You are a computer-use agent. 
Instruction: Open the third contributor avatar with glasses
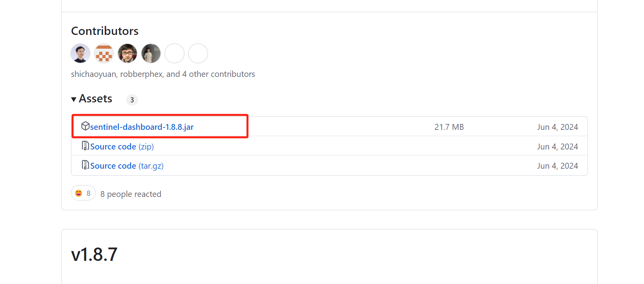127,53
